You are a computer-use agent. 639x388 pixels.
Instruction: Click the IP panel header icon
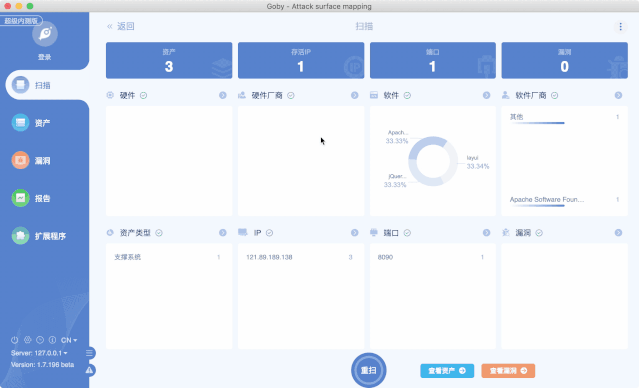click(242, 232)
